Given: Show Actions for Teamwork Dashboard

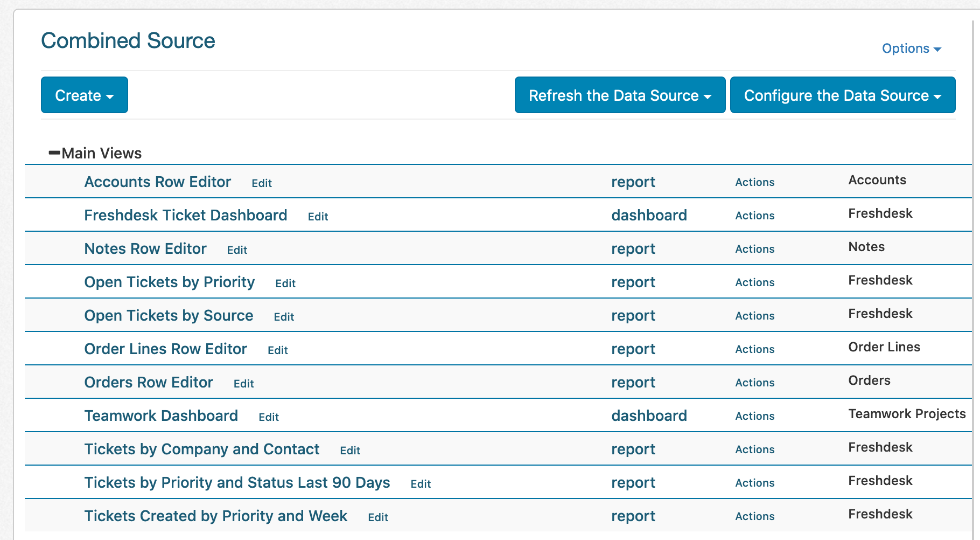Looking at the screenshot, I should 754,416.
